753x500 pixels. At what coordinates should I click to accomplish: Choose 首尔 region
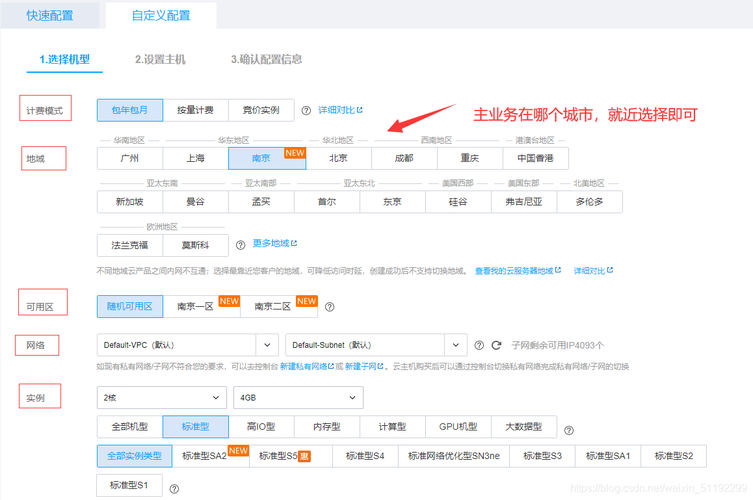pyautogui.click(x=327, y=202)
